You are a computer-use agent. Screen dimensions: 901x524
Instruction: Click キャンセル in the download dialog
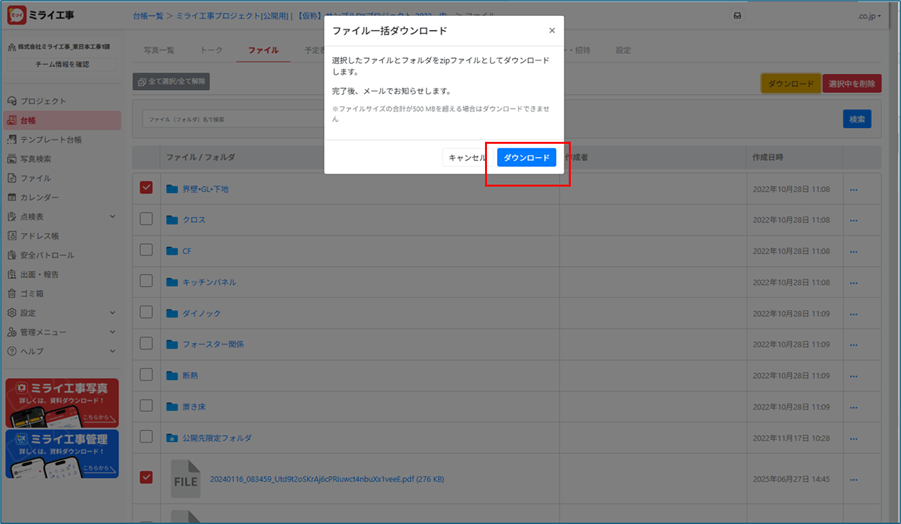click(466, 158)
